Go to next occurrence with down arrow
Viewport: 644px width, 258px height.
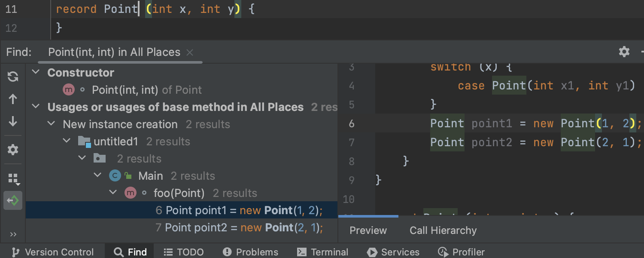[13, 122]
